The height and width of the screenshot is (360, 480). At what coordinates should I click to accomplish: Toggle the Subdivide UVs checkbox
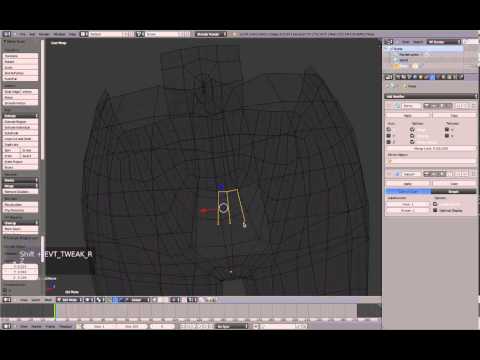click(x=435, y=204)
